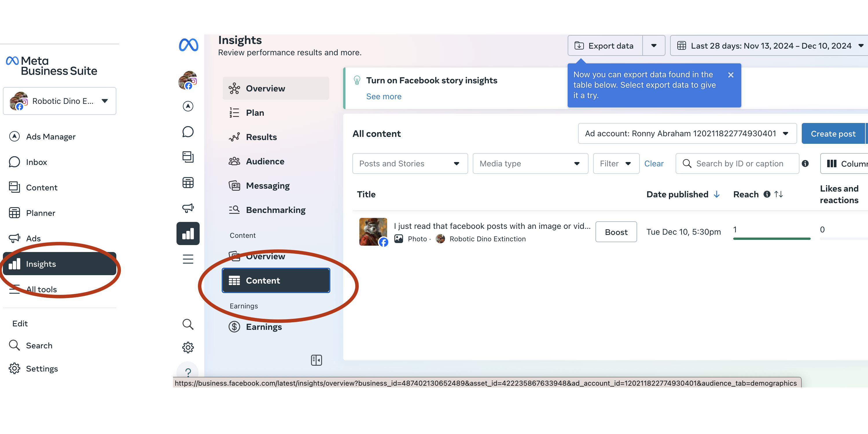Open the Ads Manager compass icon in the narrow rail

point(188,106)
